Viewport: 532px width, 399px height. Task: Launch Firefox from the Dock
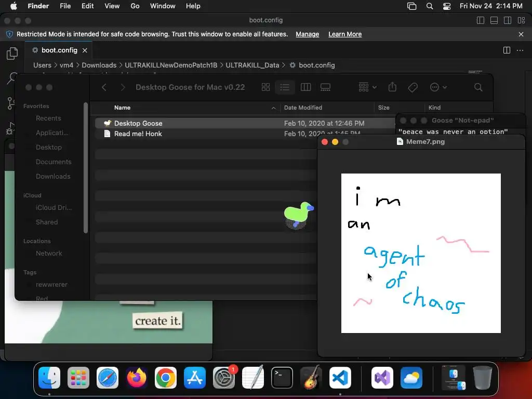137,378
